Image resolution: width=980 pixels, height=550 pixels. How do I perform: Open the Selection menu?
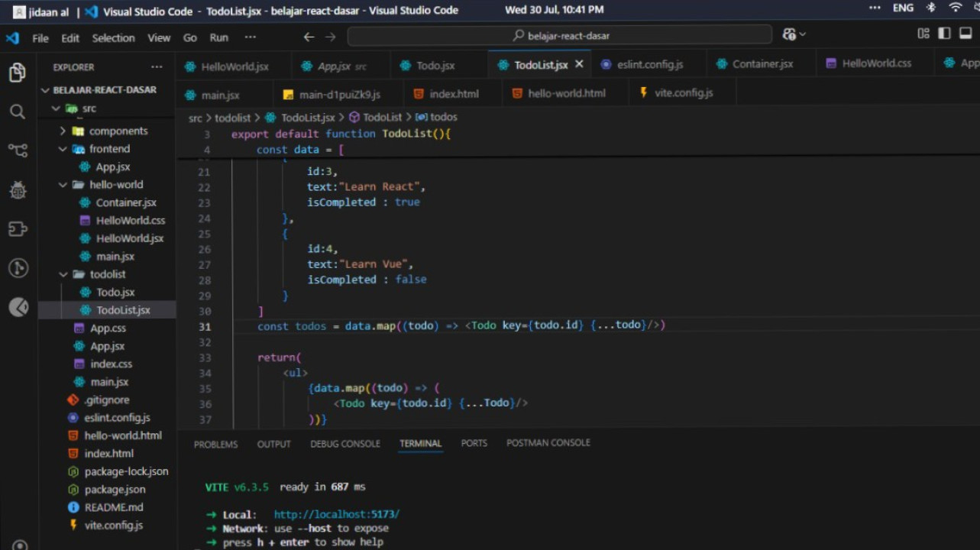[x=113, y=37]
